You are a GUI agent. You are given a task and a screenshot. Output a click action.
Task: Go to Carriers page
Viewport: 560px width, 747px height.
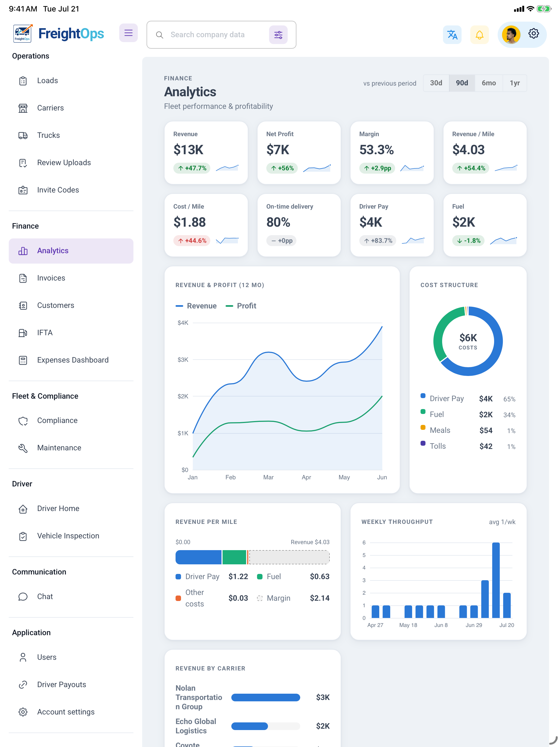point(71,108)
